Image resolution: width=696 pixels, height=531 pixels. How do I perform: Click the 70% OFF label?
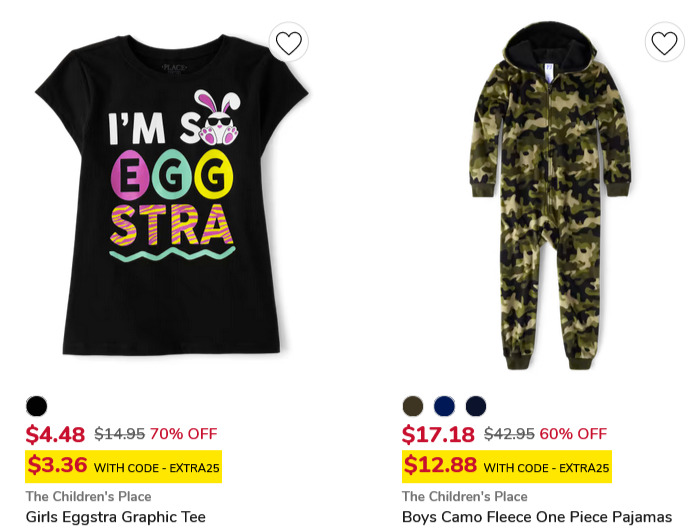pos(184,434)
